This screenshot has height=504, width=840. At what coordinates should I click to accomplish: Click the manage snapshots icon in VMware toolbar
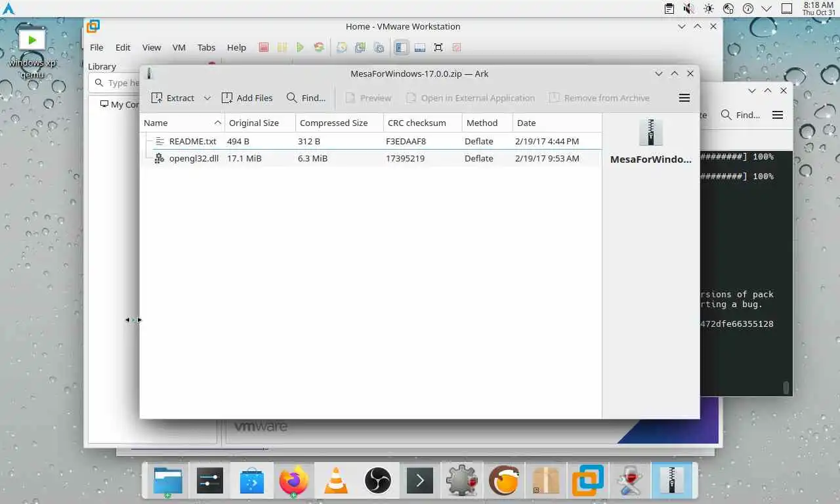coord(379,47)
